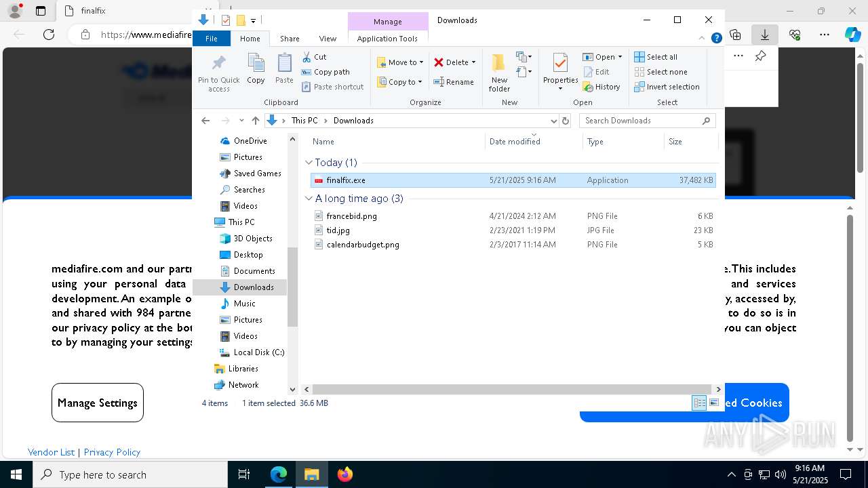Click This PC in address bar
Screen dimensions: 868x488
pos(304,121)
